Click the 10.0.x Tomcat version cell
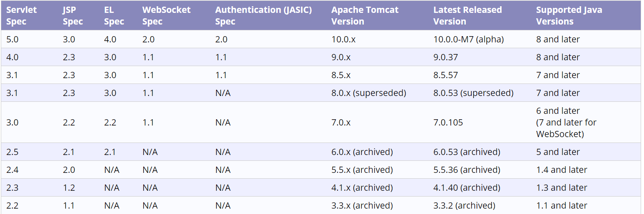This screenshot has width=644, height=214. pyautogui.click(x=343, y=39)
